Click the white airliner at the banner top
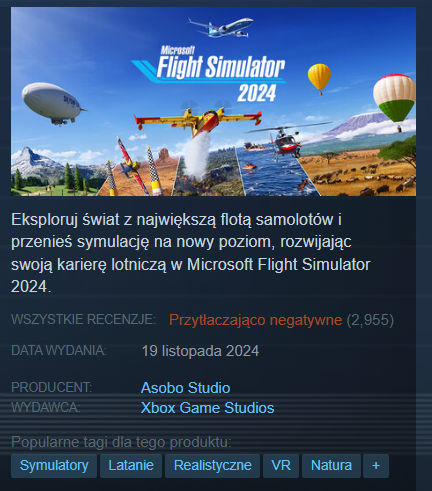This screenshot has height=491, width=432. (x=221, y=27)
